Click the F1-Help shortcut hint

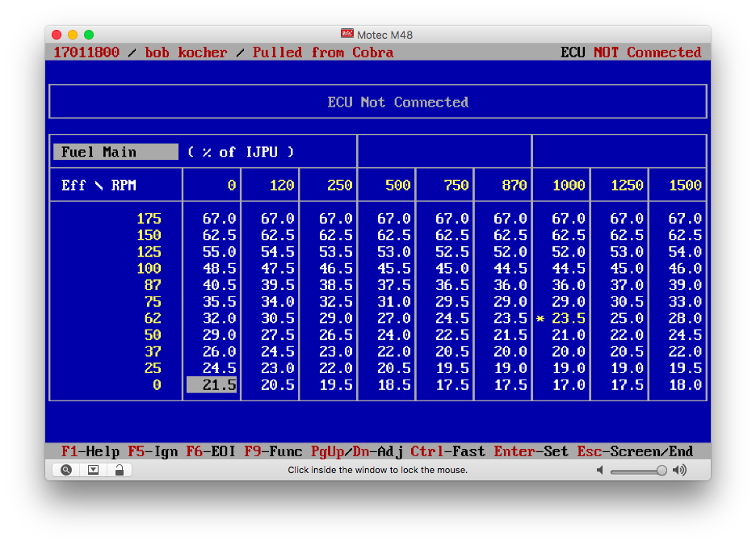[x=90, y=451]
